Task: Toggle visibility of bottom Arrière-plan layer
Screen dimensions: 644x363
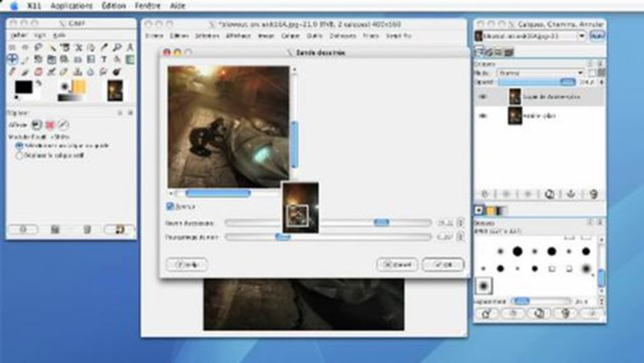Action: click(482, 116)
